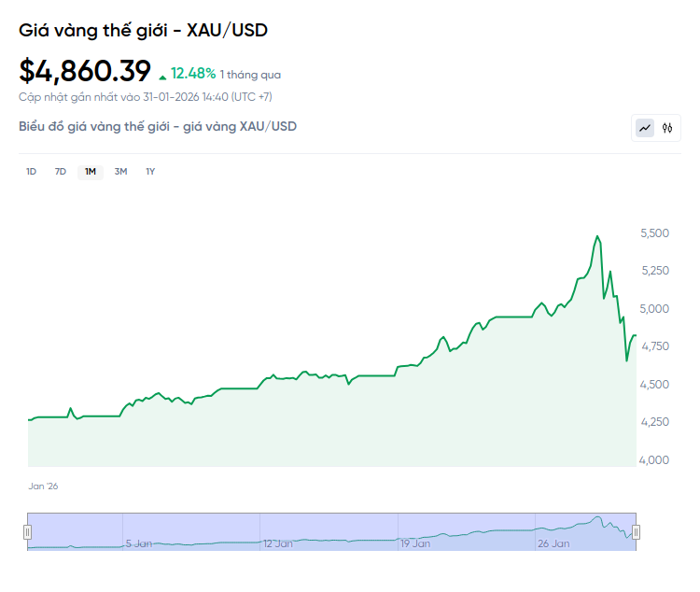Click the $4,860.39 gold price
700x592 pixels.
(x=84, y=71)
